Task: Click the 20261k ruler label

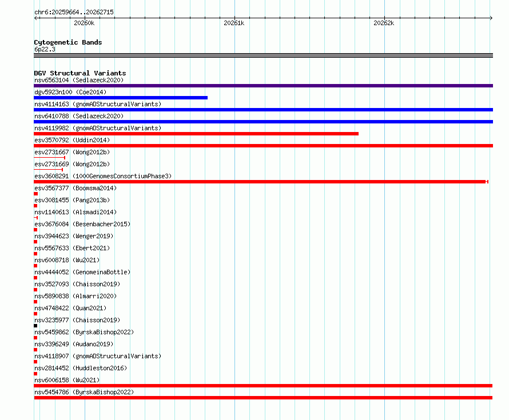Action: coord(234,23)
